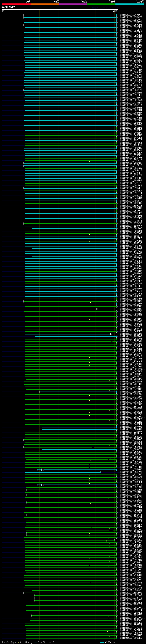The height and width of the screenshot is (644, 146).
Task: Select the UniRef100_O23738 label
Action: [x=131, y=55]
